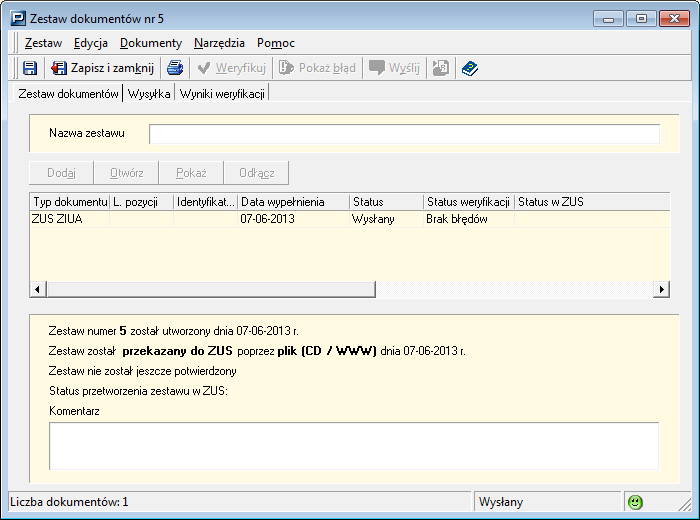The width and height of the screenshot is (700, 520).
Task: Click the Identyfikat... column header
Action: pos(205,202)
